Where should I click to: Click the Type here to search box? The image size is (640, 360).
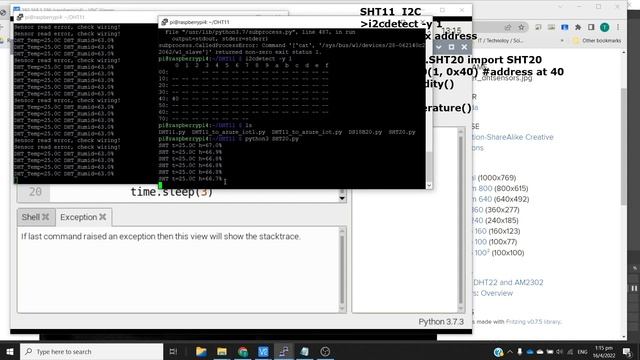[x=91, y=351]
